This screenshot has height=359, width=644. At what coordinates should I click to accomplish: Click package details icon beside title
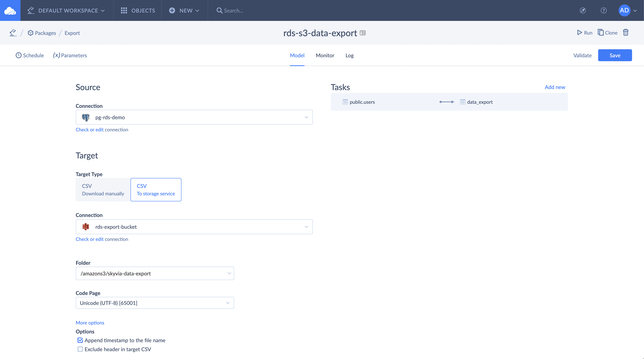pyautogui.click(x=362, y=33)
